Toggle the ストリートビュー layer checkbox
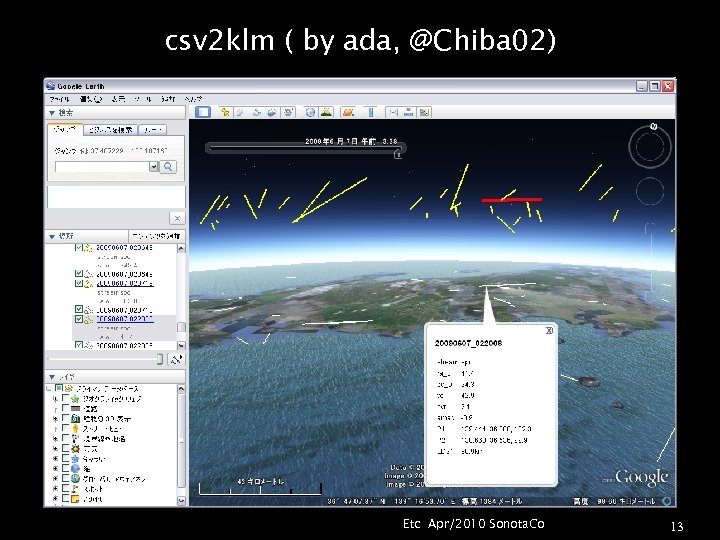 click(x=66, y=428)
